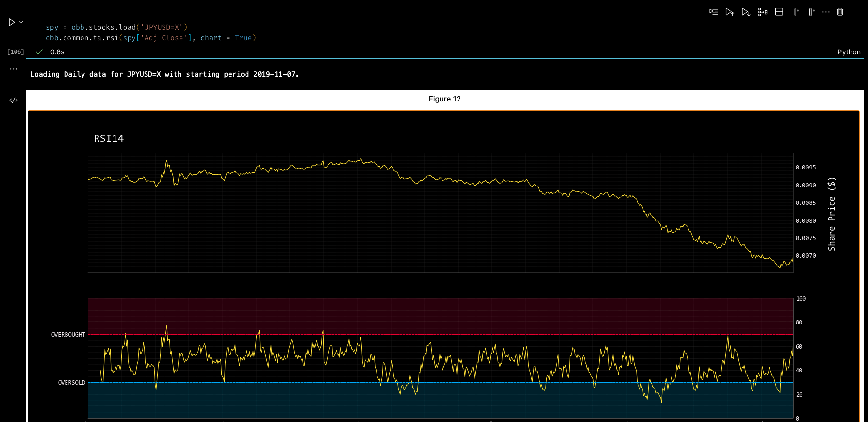The height and width of the screenshot is (422, 868).
Task: Expand the run options chevron beside play
Action: [x=21, y=22]
